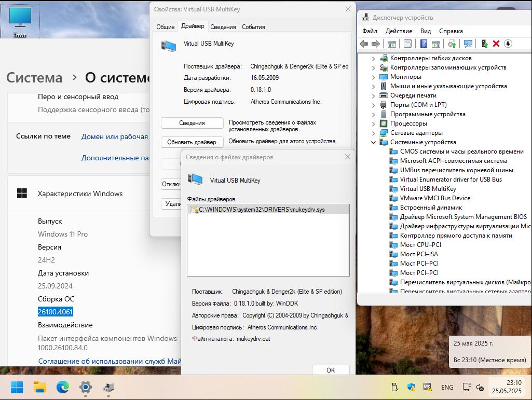Image resolution: width=532 pixels, height=400 pixels.
Task: Select Virtual USB MultiKey in the device tree
Action: tap(428, 189)
